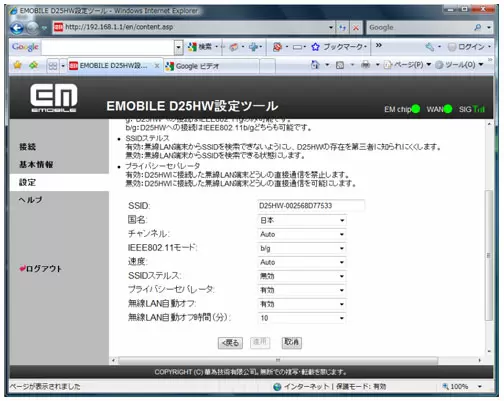Image resolution: width=504 pixels, height=401 pixels.
Task: Open the IEEE802.11モード dropdown showing b/g
Action: (302, 248)
